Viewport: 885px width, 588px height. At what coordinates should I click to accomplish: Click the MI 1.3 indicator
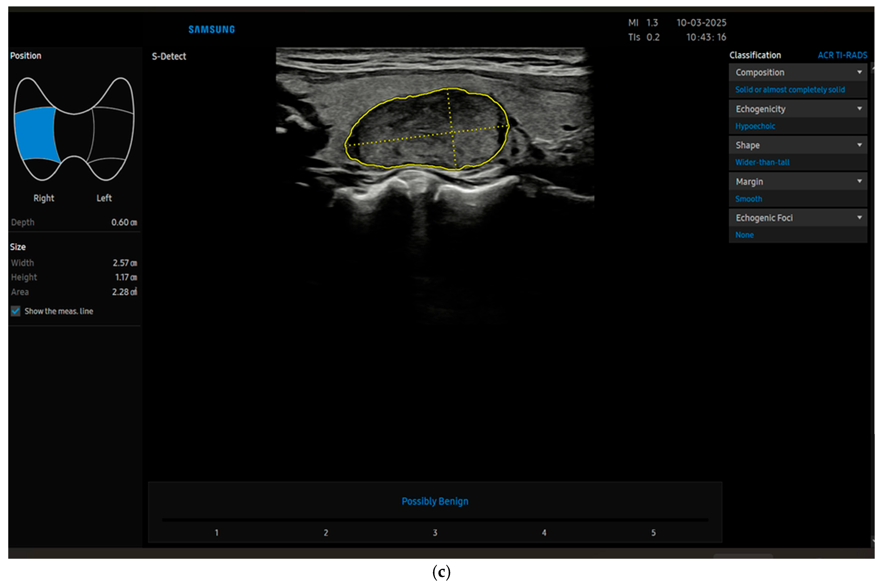click(x=643, y=22)
